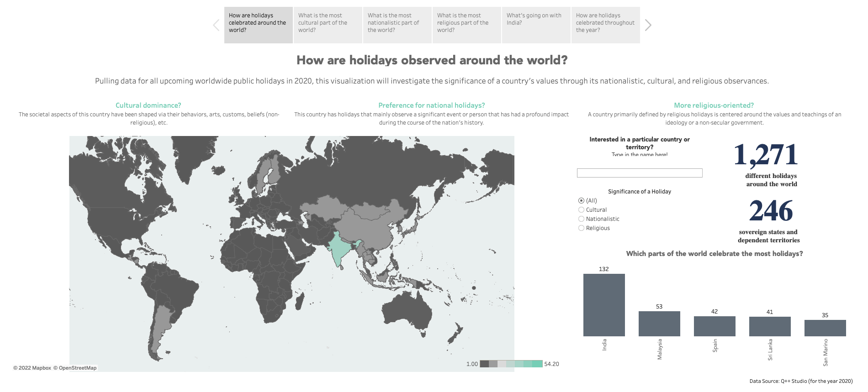Select the Cultural radio option
Screen dimensions: 868x392
581,209
